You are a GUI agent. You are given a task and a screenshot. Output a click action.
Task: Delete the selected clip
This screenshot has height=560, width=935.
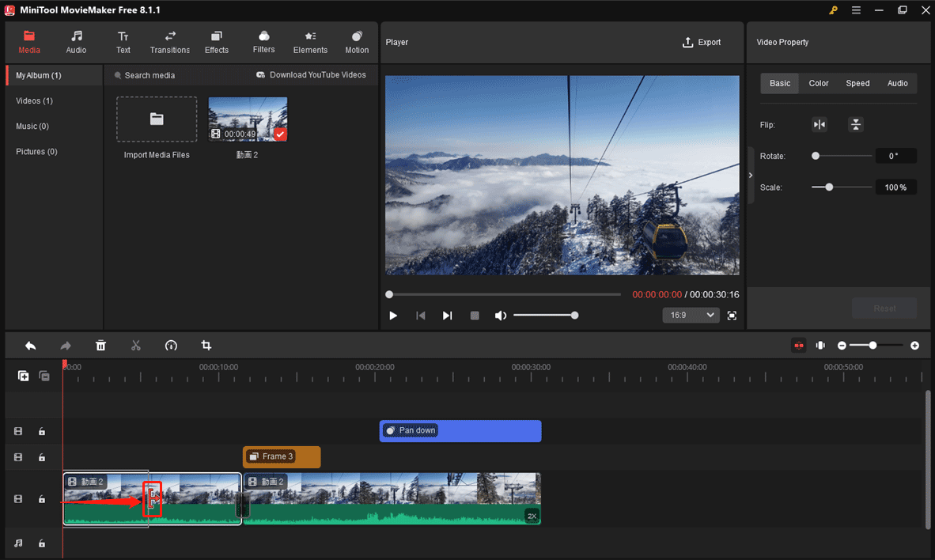[x=100, y=346]
